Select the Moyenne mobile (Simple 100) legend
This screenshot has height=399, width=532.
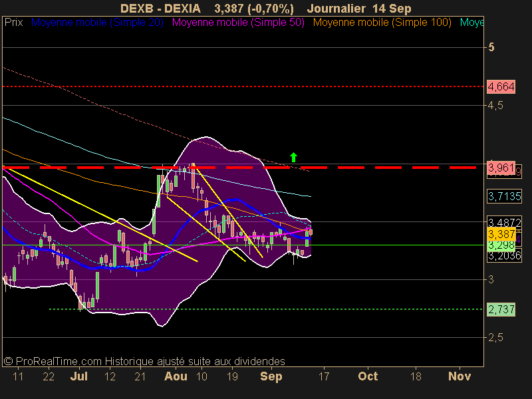point(382,23)
